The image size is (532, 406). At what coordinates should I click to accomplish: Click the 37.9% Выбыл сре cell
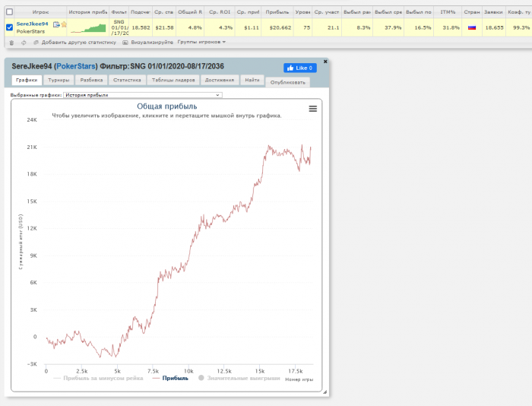(x=388, y=27)
